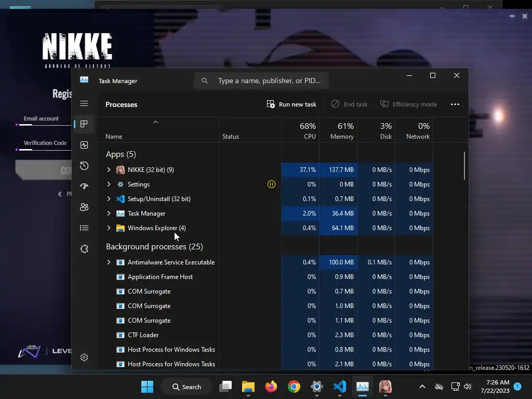Expand the Settings process group
Viewport: 532px width, 399px height.
[109, 184]
